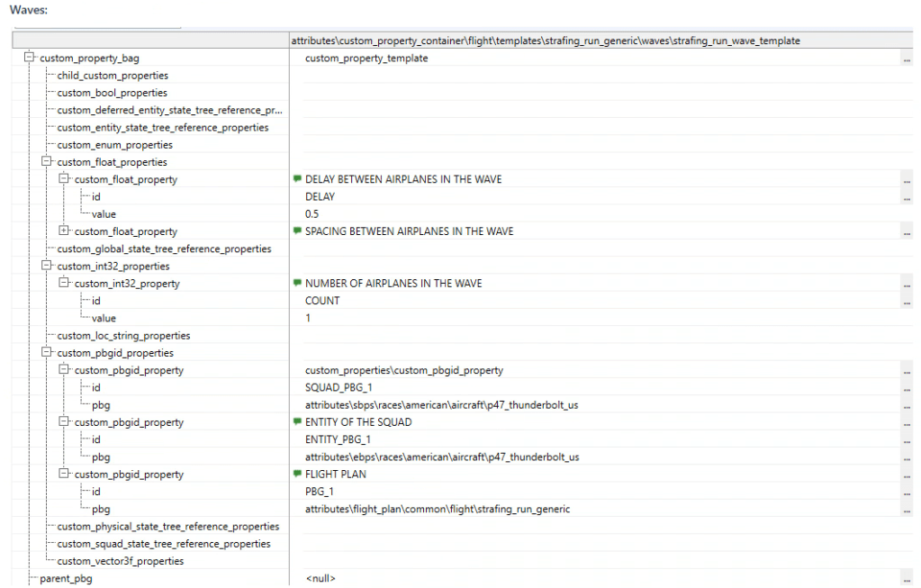Click green comment icon beside NUMBER OF AIRPLANES
This screenshot has height=588, width=921.
pos(297,283)
